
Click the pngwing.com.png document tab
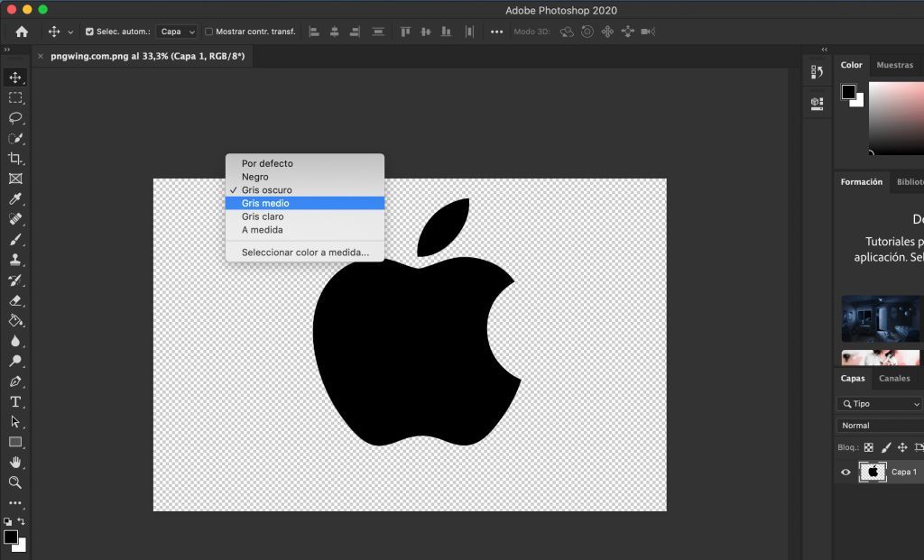tap(147, 57)
